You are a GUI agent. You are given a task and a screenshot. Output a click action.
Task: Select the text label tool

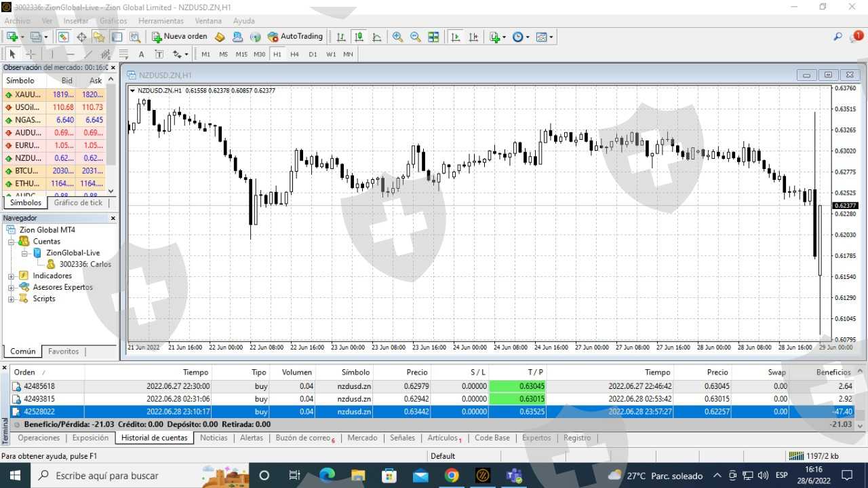tap(141, 54)
